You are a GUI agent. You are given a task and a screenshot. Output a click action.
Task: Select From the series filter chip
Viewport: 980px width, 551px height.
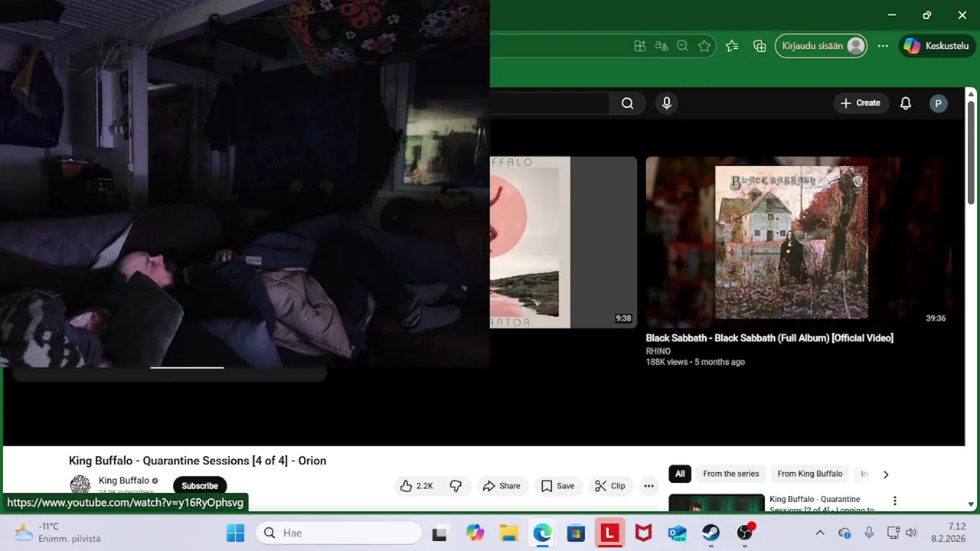coord(731,474)
